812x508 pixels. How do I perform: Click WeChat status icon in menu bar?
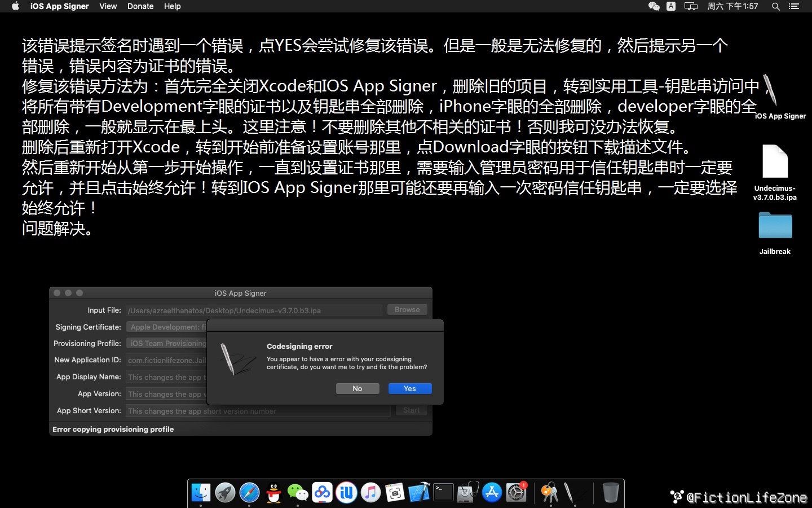click(654, 6)
